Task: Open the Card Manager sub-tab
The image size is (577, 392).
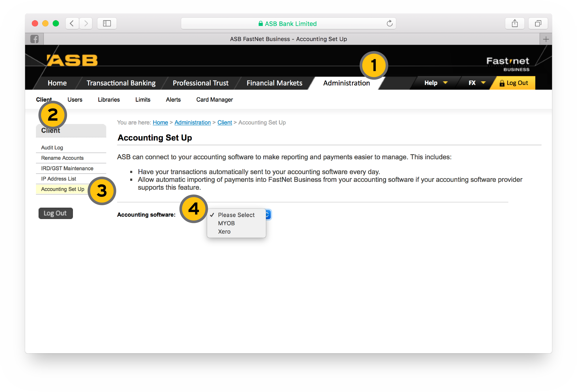Action: coord(214,100)
